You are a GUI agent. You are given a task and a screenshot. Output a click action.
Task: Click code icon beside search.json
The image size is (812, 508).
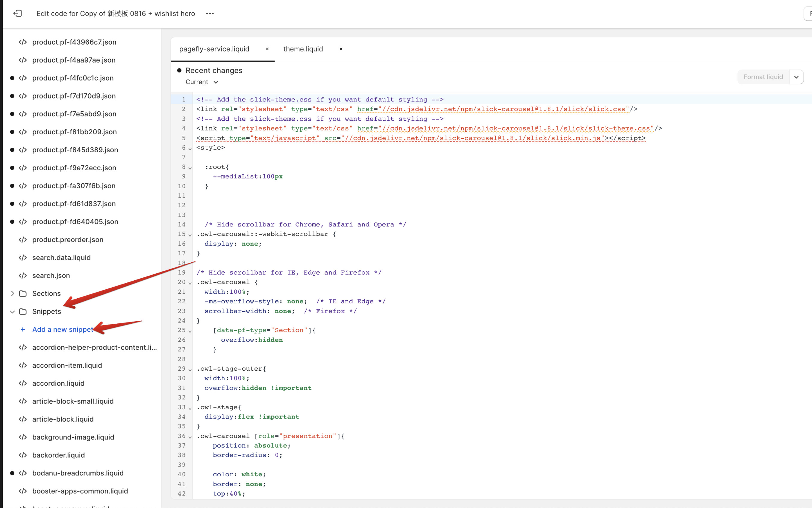click(23, 276)
